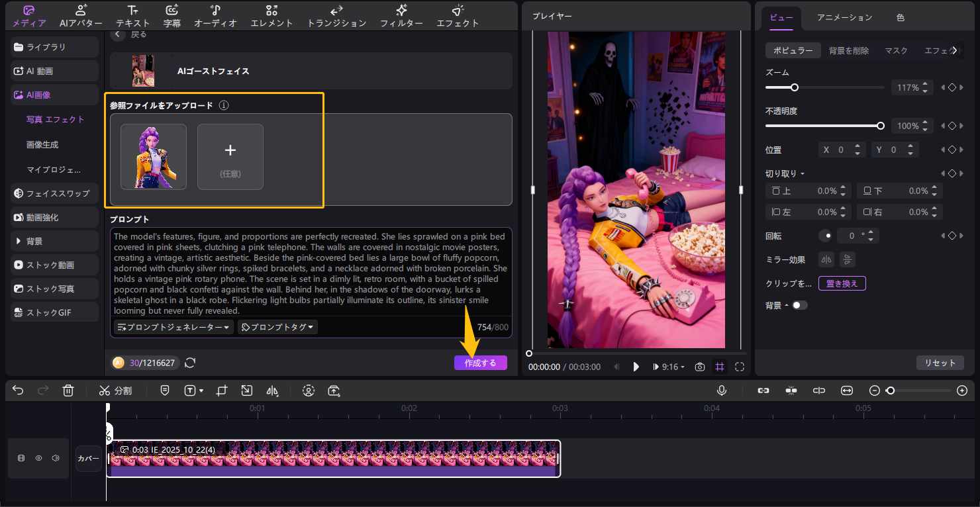
Task: Click the 作成する button
Action: [x=480, y=363]
